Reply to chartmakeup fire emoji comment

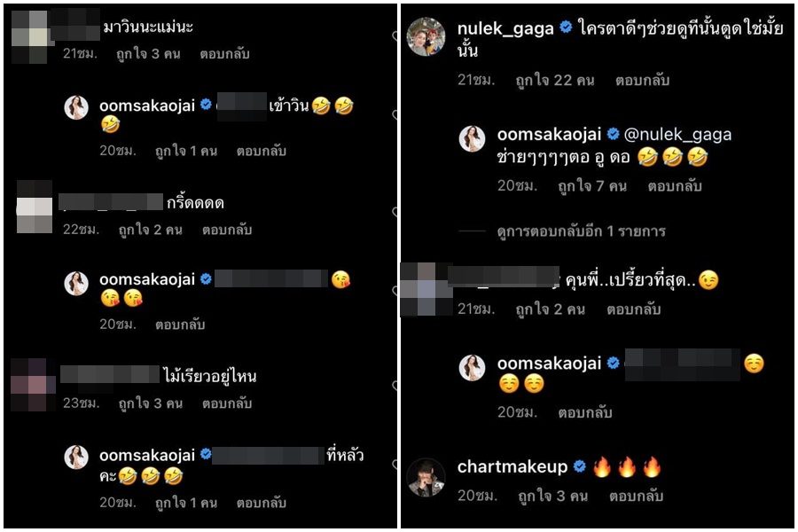636,496
